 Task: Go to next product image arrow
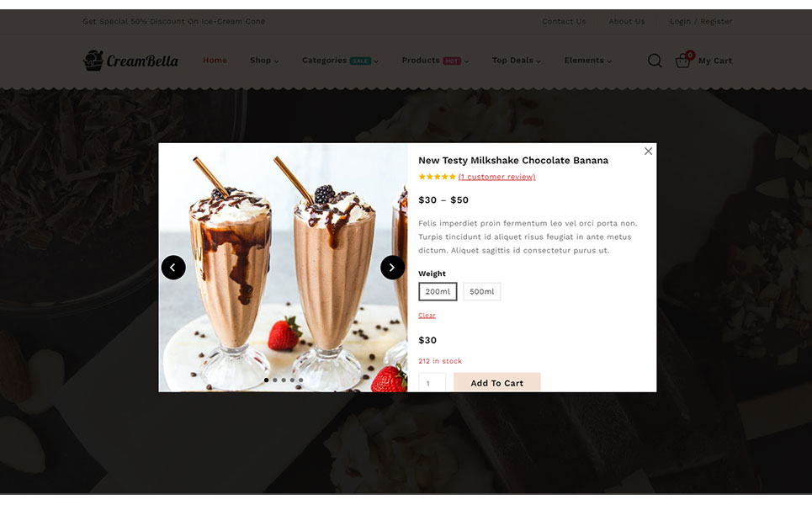tap(392, 268)
